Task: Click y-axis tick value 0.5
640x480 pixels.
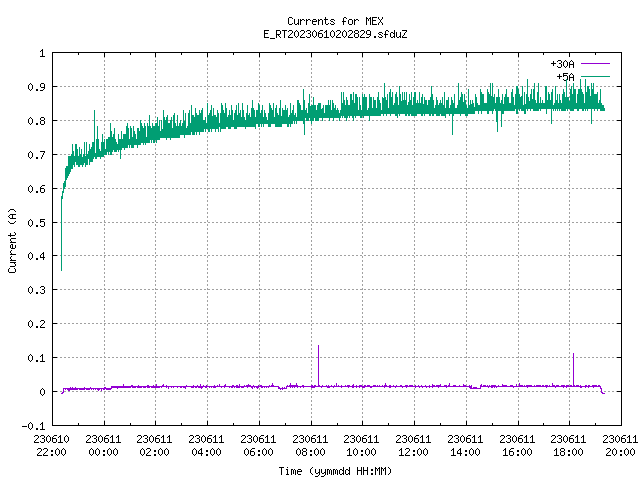Action: pos(36,222)
